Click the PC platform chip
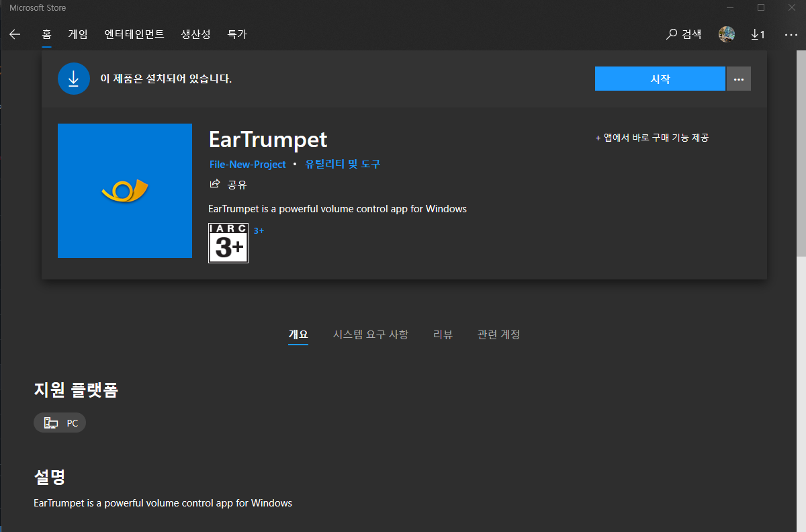This screenshot has width=806, height=532. 60,423
